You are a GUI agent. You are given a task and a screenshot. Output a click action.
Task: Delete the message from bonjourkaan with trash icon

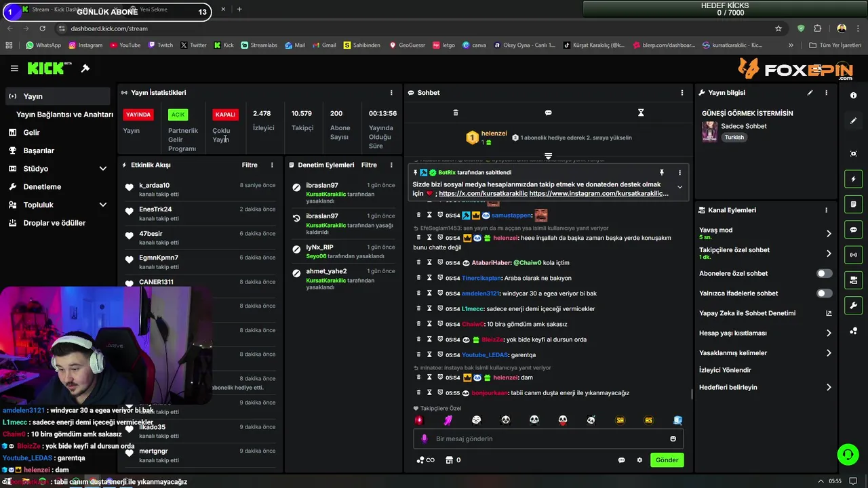point(418,392)
